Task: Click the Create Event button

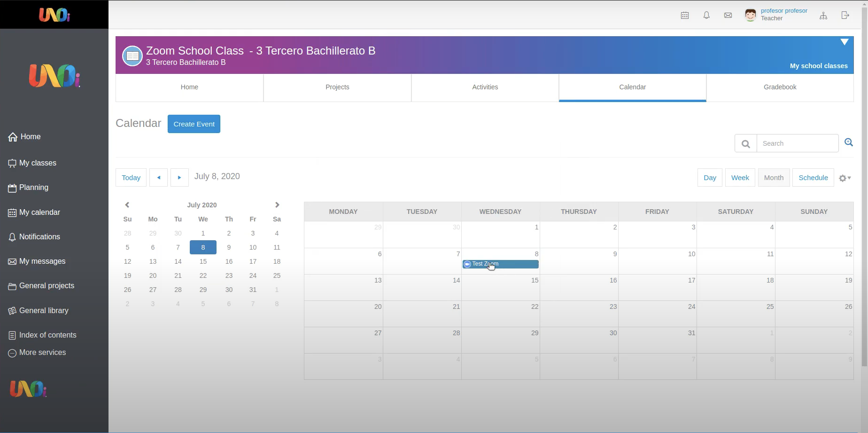Action: pyautogui.click(x=194, y=124)
